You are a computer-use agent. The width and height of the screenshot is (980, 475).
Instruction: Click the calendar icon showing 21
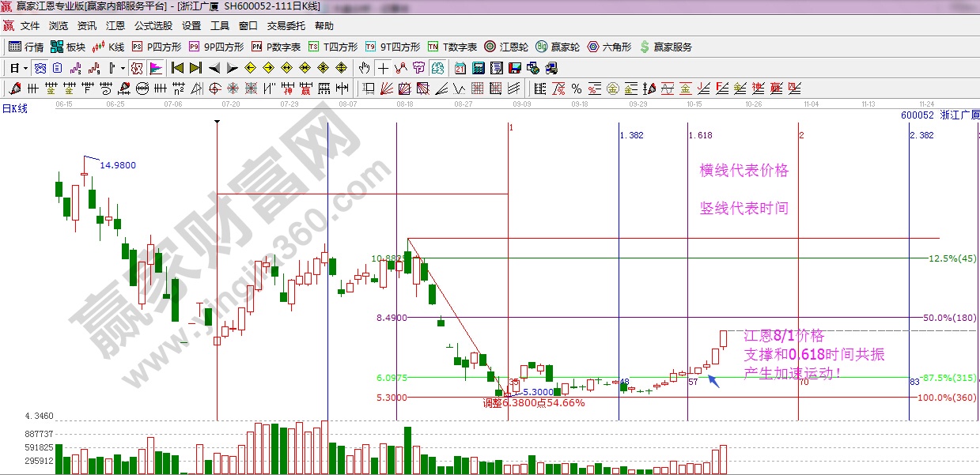[460, 68]
